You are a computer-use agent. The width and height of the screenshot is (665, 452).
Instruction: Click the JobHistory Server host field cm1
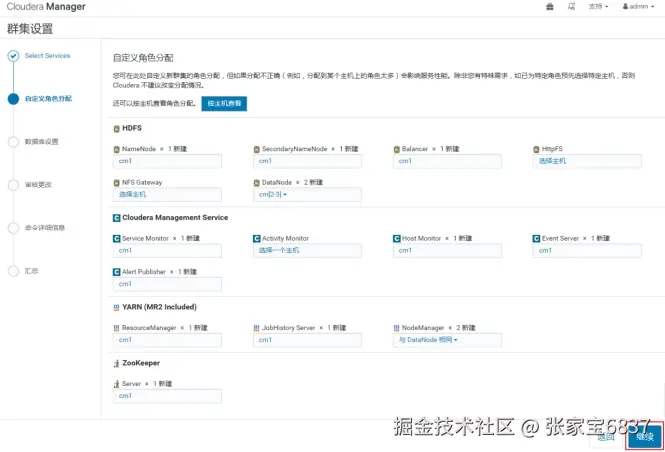[307, 340]
